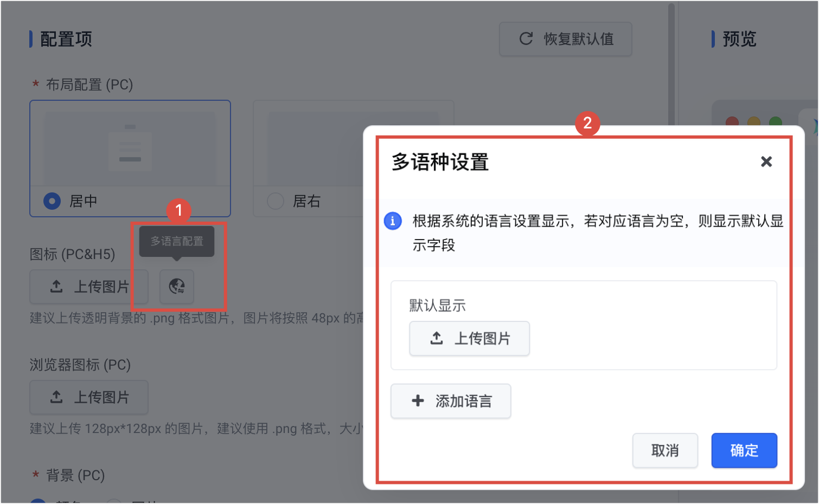Upload image under 图标 (PC&H5)
819x504 pixels.
89,287
